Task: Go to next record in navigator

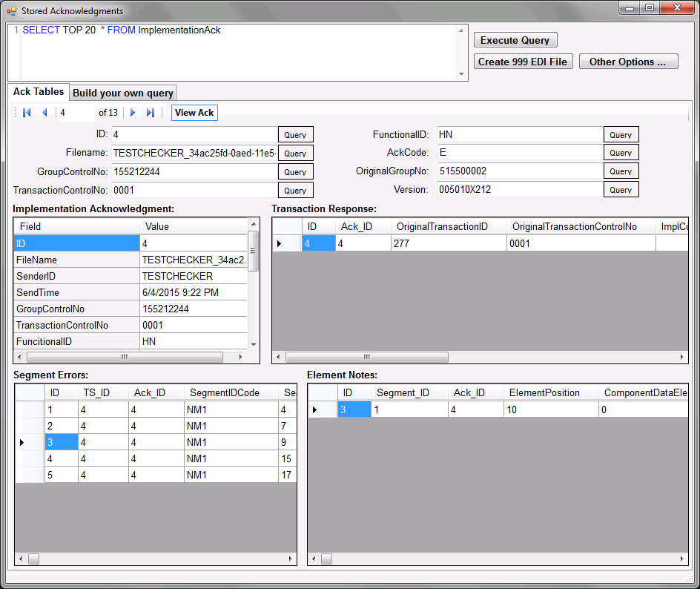Action: point(133,113)
